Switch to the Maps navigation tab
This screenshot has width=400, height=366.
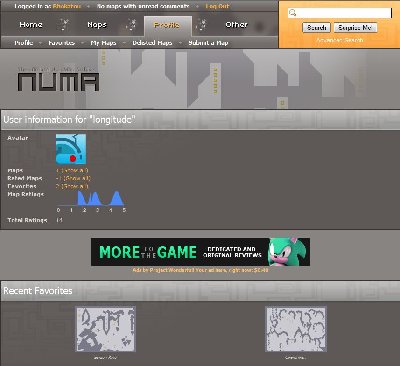[x=97, y=25]
